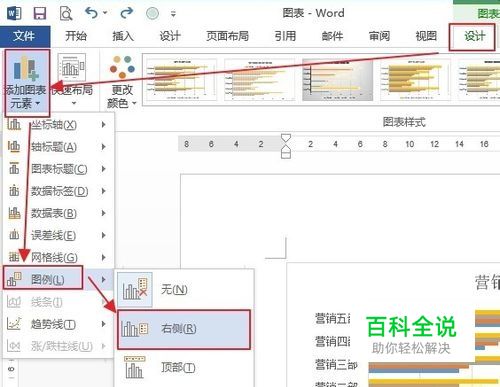This screenshot has width=500, height=387.
Task: Open the 数据表(B) submenu
Action: [59, 213]
